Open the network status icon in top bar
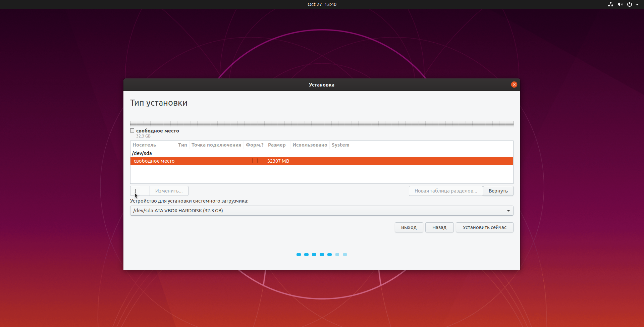644x327 pixels. click(610, 4)
